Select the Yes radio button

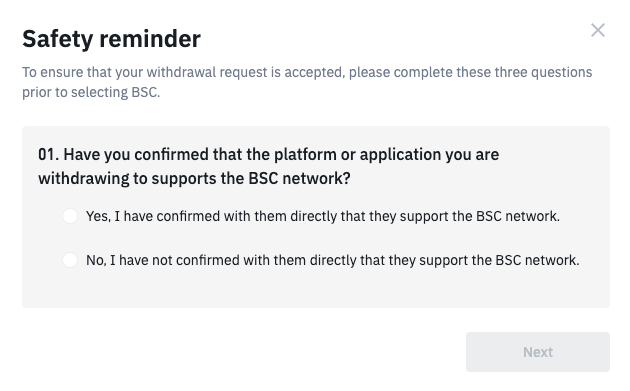[70, 216]
